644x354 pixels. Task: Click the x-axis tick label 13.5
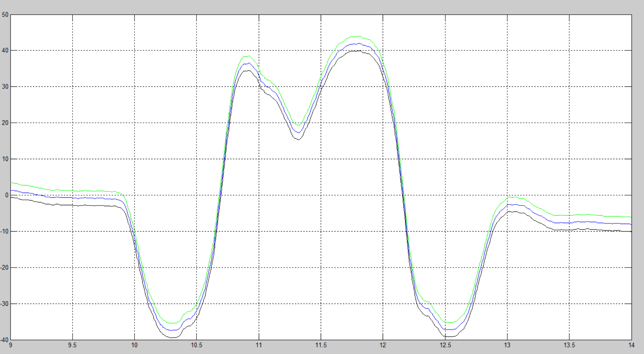point(569,345)
